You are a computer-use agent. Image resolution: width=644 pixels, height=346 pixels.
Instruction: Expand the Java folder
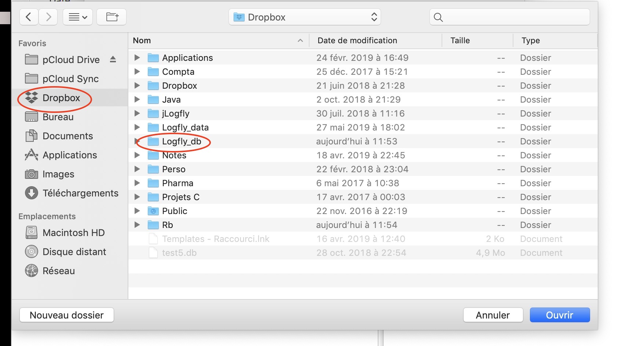point(137,99)
